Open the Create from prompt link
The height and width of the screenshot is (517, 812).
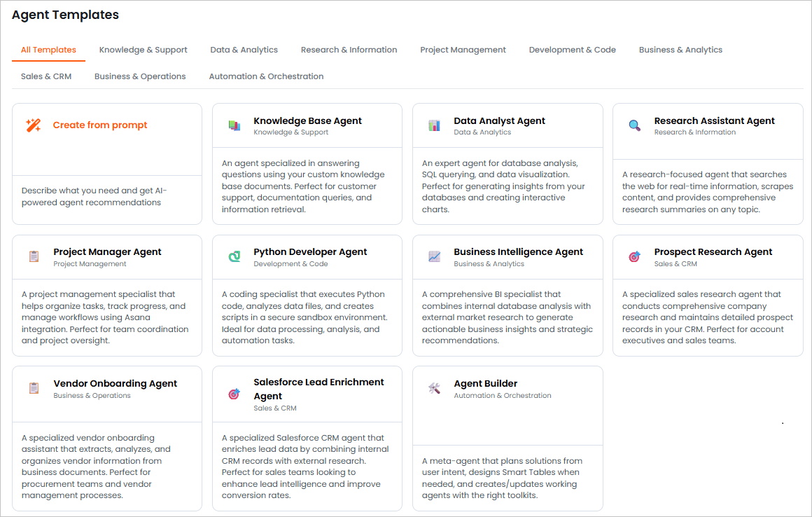[x=100, y=125]
